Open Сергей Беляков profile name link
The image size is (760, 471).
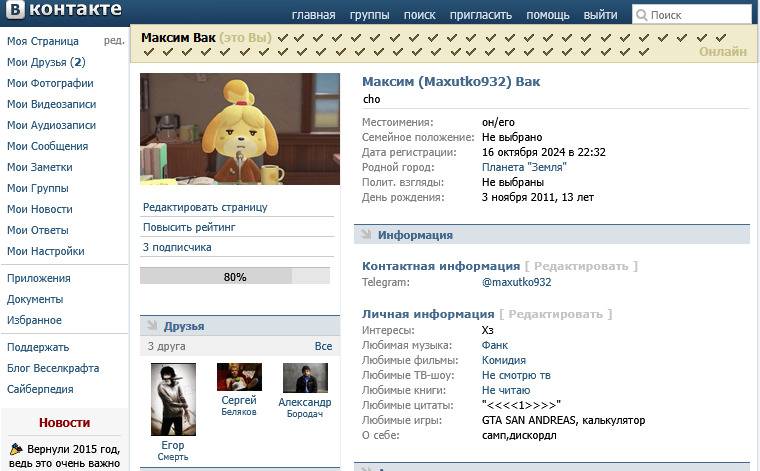pos(239,406)
